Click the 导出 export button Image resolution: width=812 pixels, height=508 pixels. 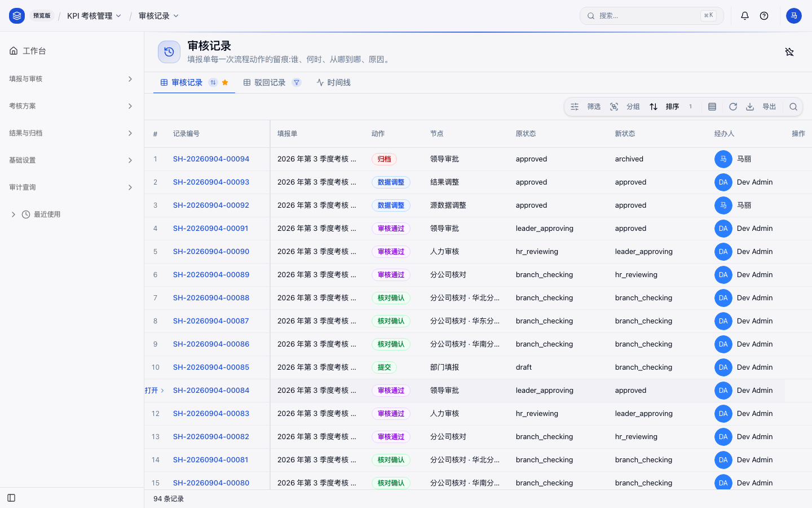[761, 107]
